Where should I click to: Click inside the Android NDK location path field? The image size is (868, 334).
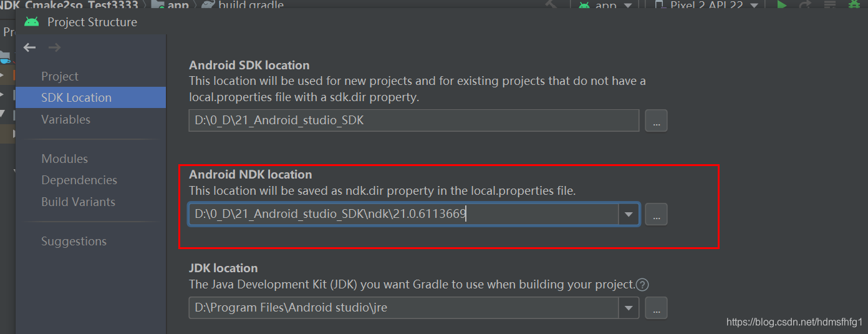[403, 214]
